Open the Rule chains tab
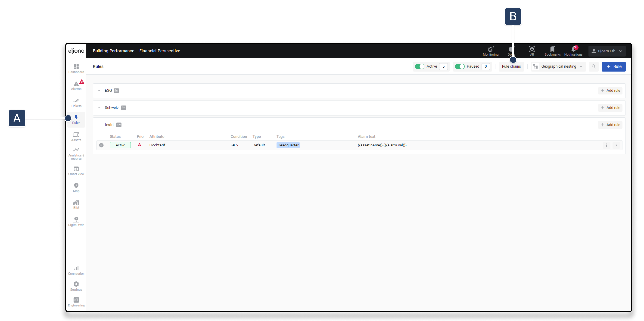This screenshot has width=644, height=321. click(x=511, y=66)
